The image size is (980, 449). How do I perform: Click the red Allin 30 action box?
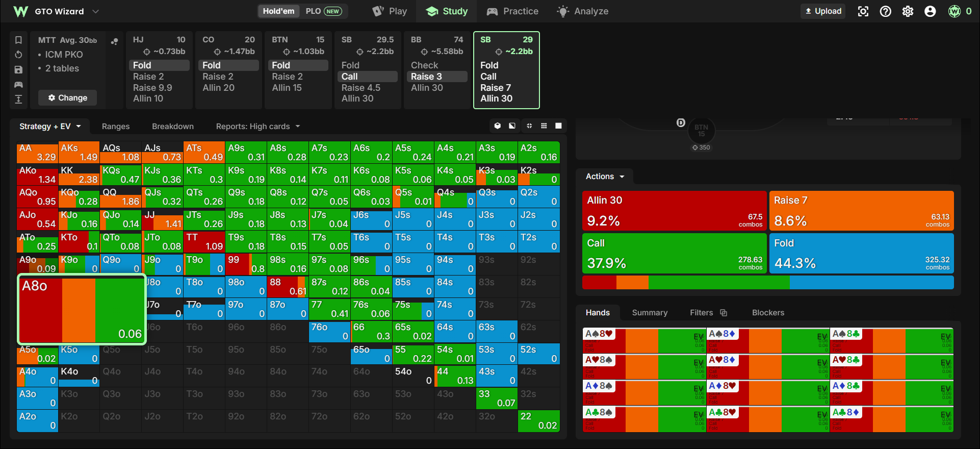675,211
